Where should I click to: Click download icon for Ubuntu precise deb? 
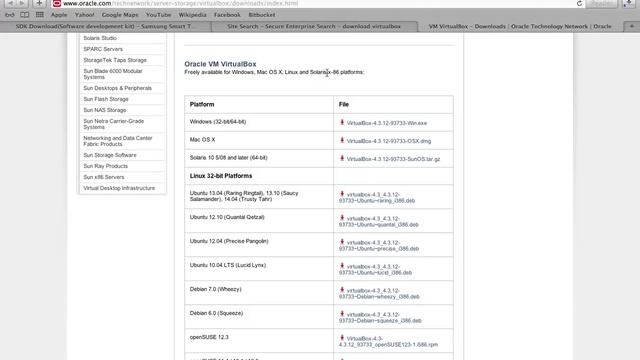click(x=342, y=242)
